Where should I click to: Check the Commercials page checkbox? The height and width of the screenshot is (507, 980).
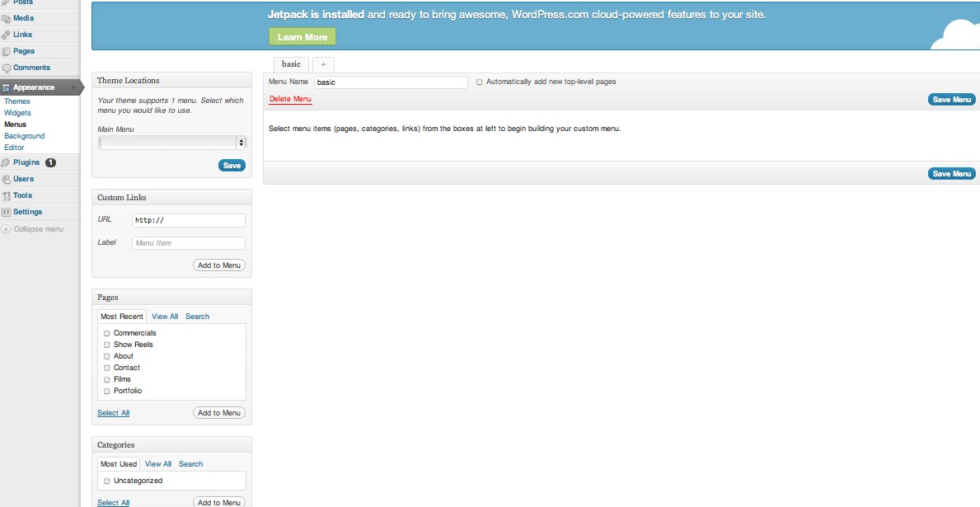pyautogui.click(x=107, y=333)
